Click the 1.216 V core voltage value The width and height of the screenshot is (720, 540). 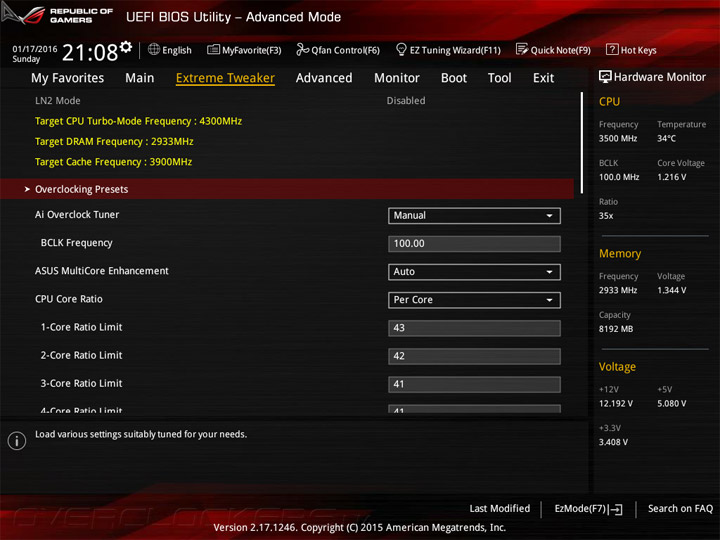click(671, 177)
